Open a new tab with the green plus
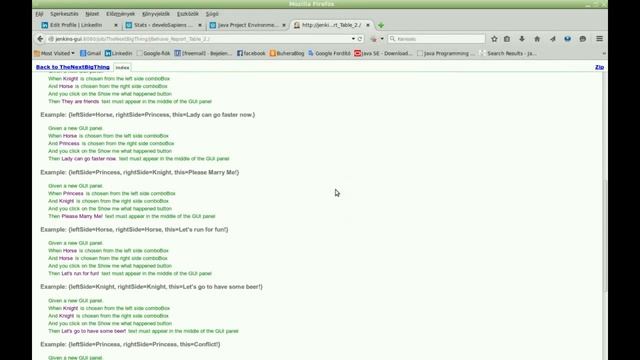Viewport: 640px width, 360px height. [x=381, y=25]
